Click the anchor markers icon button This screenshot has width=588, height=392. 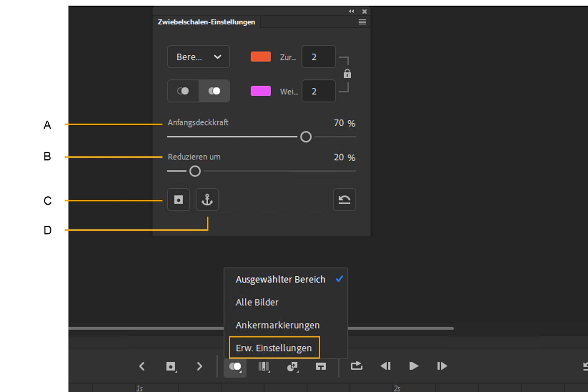coord(207,200)
